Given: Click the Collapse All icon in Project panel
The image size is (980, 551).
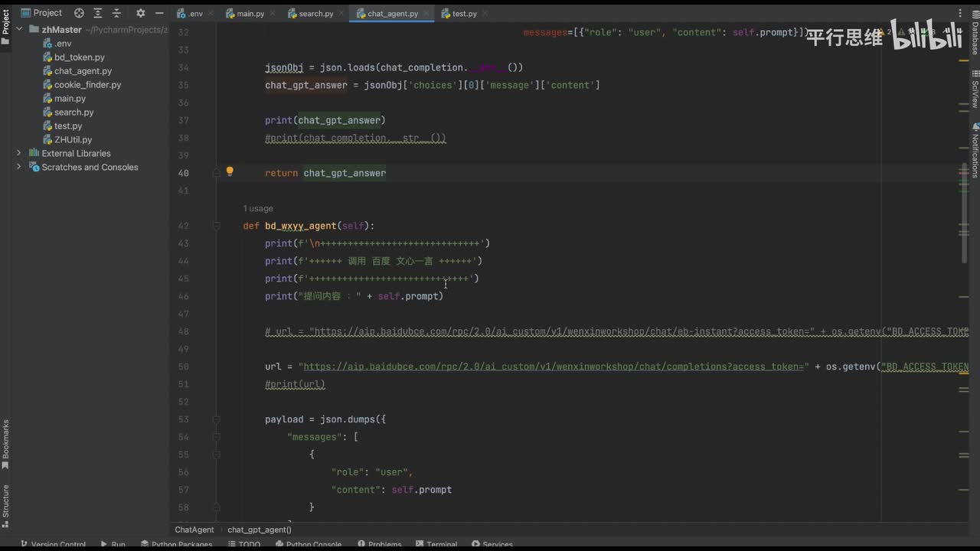Looking at the screenshot, I should (x=116, y=13).
